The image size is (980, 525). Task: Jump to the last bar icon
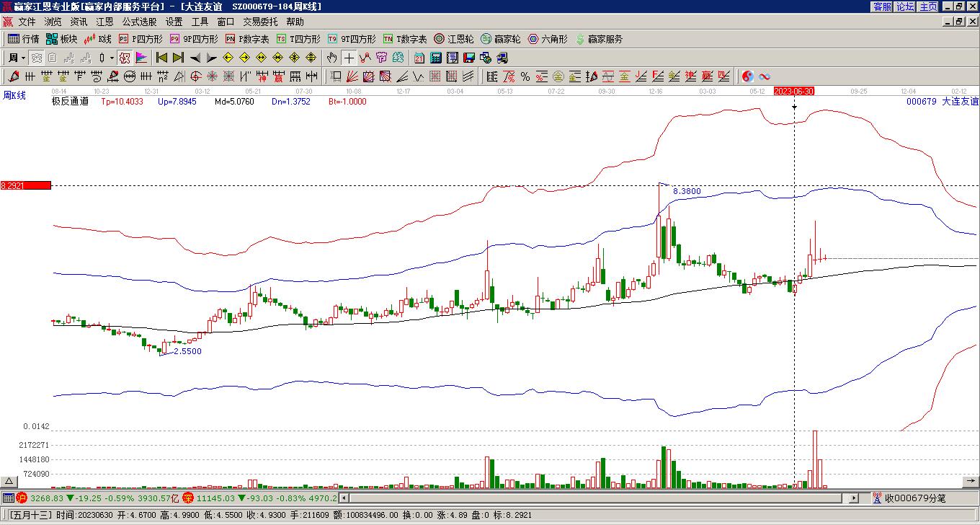point(178,58)
